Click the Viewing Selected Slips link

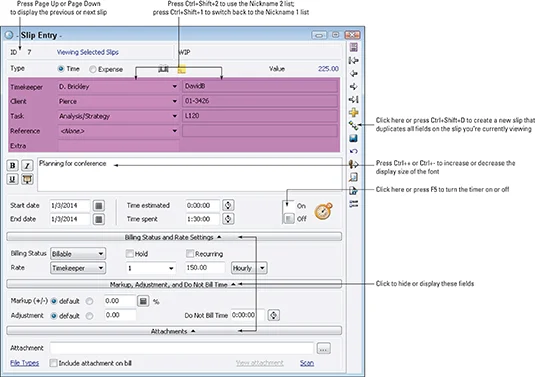(88, 52)
